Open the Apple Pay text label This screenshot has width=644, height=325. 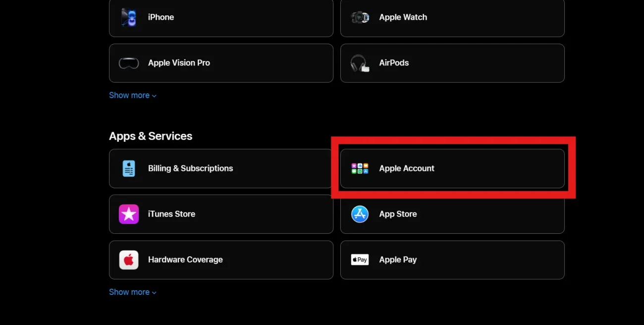click(398, 260)
